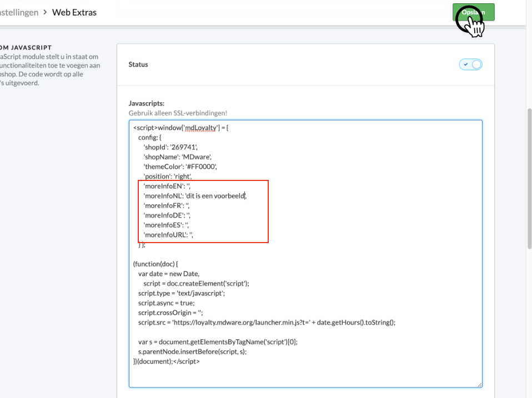This screenshot has width=532, height=398.
Task: Toggle the Status switch
Action: point(470,64)
